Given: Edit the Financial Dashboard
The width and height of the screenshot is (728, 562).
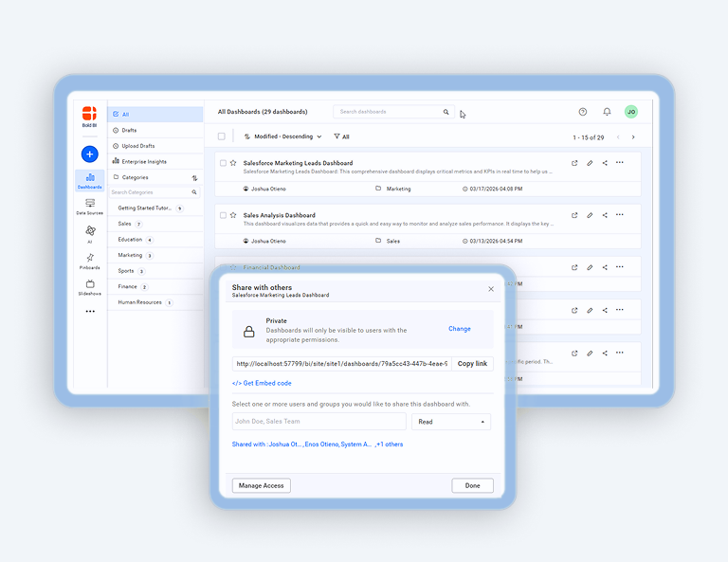Looking at the screenshot, I should click(x=590, y=267).
